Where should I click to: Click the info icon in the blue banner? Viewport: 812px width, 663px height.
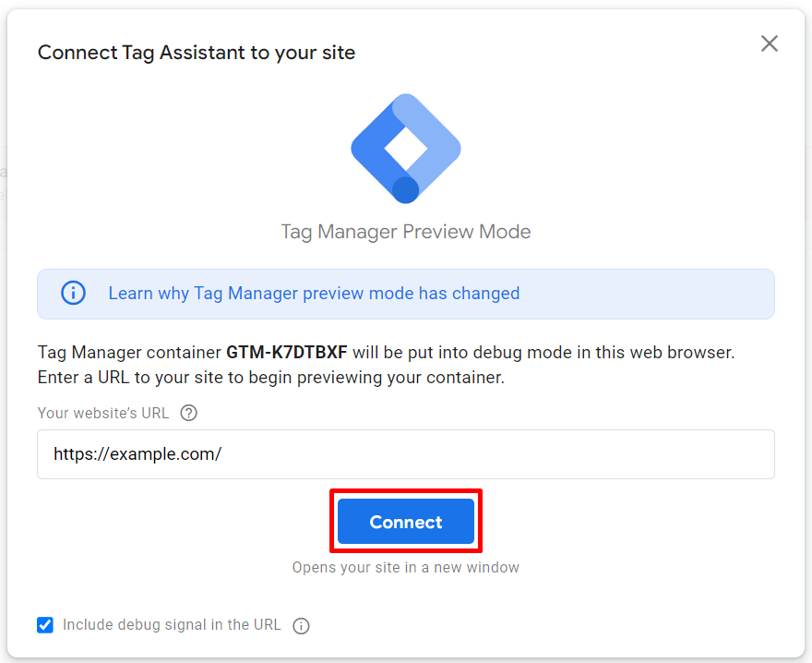tap(73, 294)
